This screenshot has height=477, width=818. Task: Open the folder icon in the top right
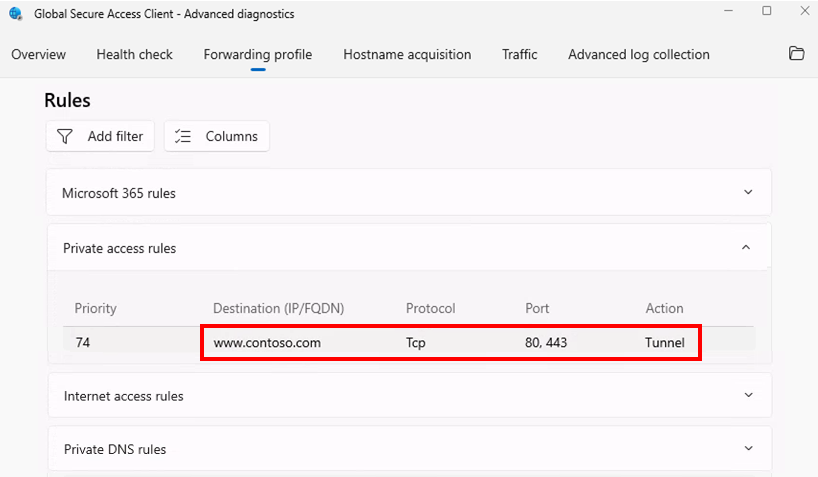(796, 54)
